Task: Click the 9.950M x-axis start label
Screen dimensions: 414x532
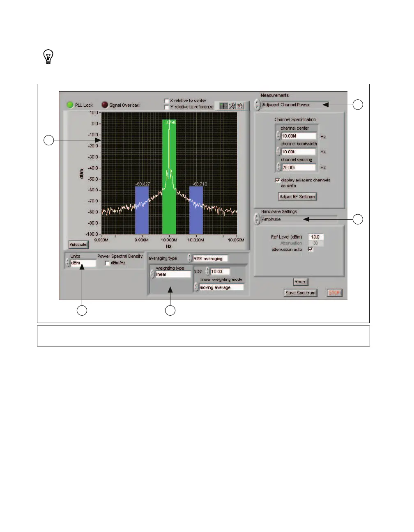Action: click(x=101, y=240)
